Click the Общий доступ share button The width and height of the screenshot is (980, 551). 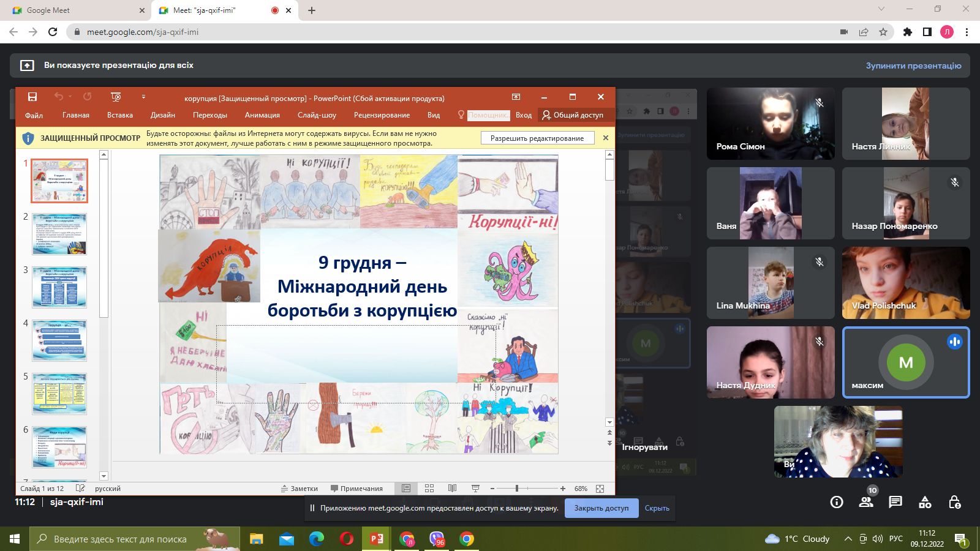(x=573, y=115)
